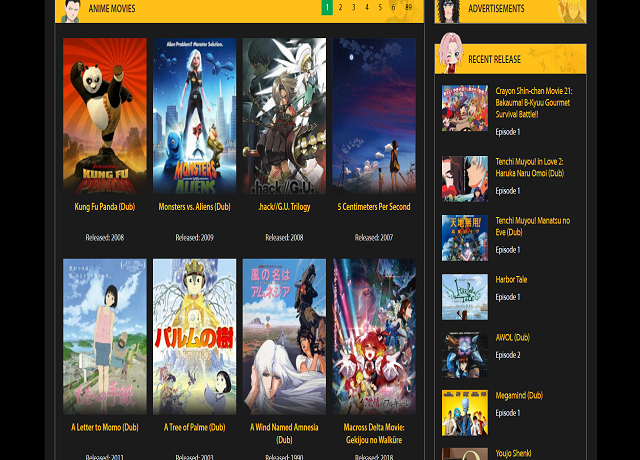Click the Sakura chibi avatar icon
The width and height of the screenshot is (640, 460).
click(x=450, y=53)
